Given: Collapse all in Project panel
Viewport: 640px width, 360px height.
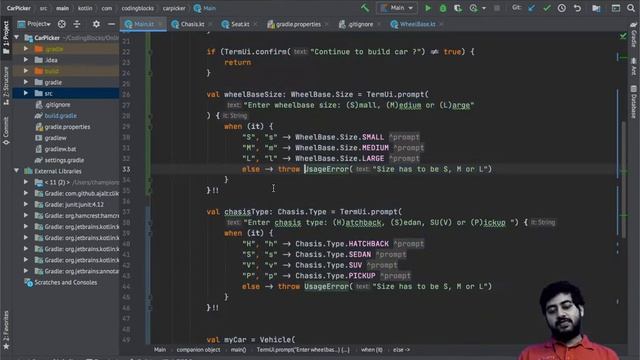Looking at the screenshot, I should click(x=77, y=24).
